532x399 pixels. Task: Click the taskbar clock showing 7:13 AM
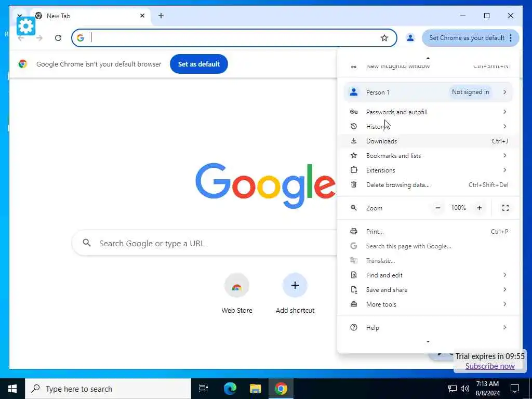[487, 389]
